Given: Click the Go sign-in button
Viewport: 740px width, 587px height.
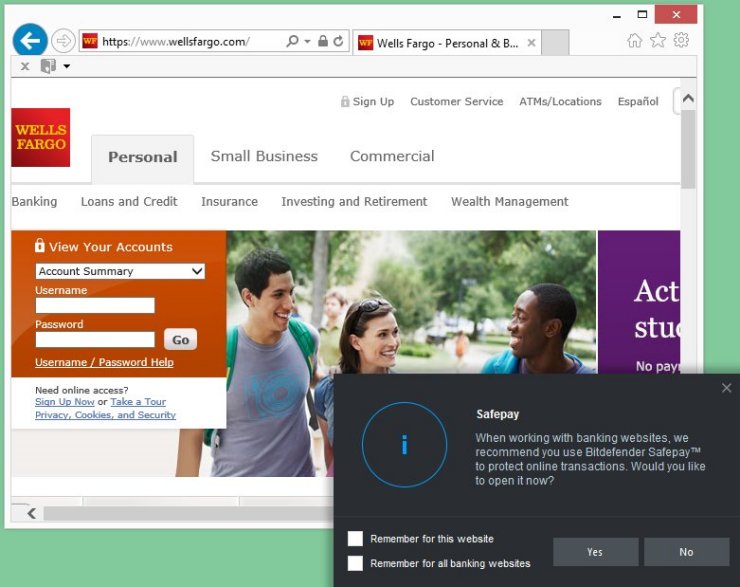Looking at the screenshot, I should (x=180, y=339).
